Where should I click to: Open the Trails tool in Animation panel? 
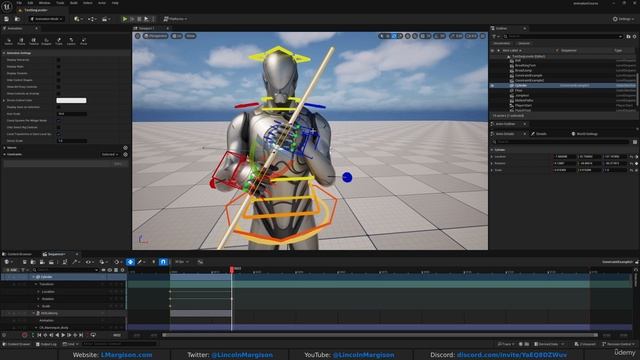tap(59, 41)
